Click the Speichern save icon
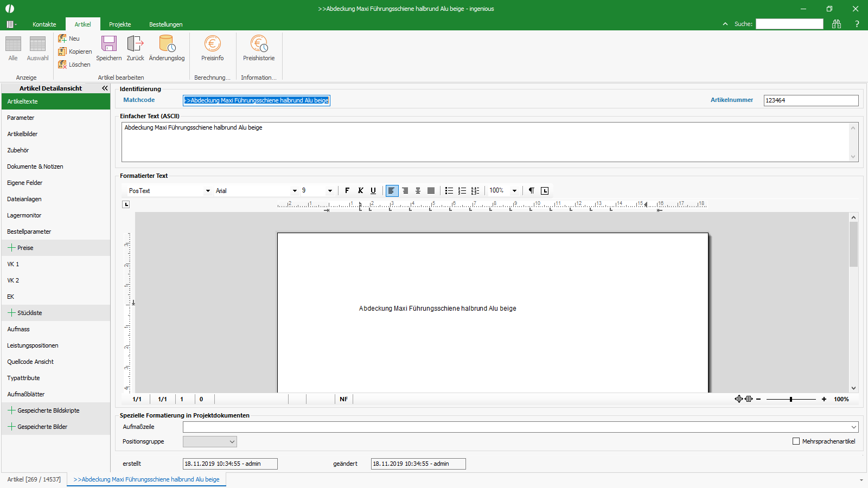Image resolution: width=868 pixels, height=488 pixels. click(x=109, y=43)
